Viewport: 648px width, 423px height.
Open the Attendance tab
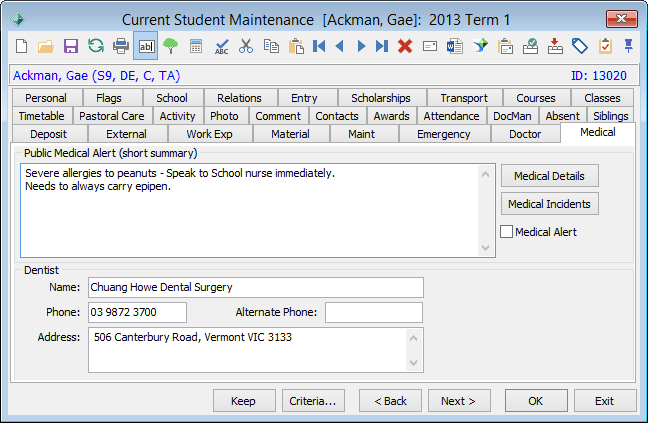451,116
